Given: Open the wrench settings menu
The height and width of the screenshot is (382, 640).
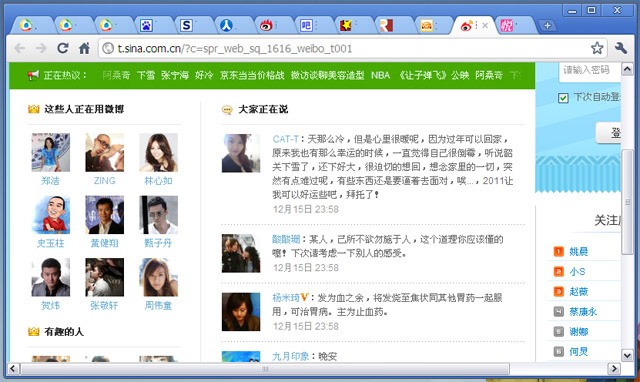Looking at the screenshot, I should (620, 48).
